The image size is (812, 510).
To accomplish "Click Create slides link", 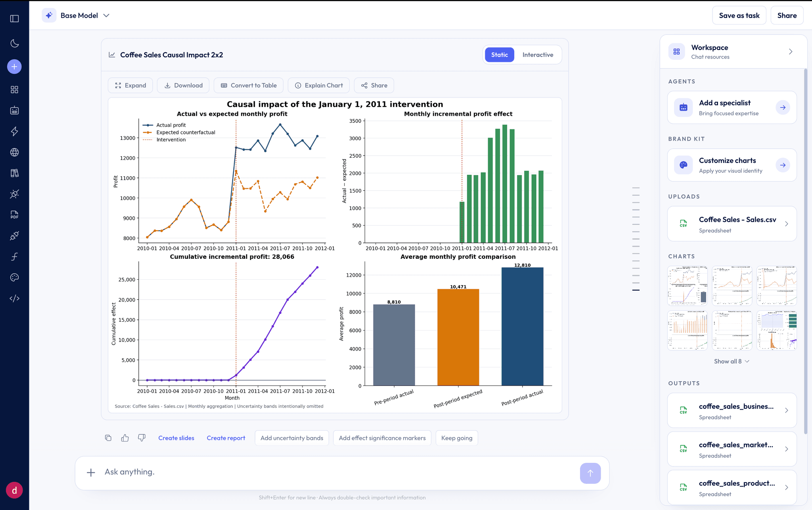I will pos(176,438).
